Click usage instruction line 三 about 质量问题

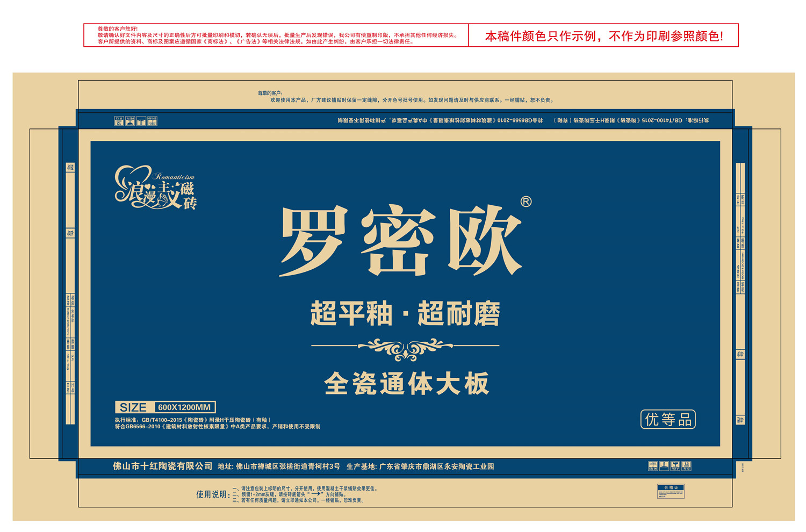tap(299, 500)
